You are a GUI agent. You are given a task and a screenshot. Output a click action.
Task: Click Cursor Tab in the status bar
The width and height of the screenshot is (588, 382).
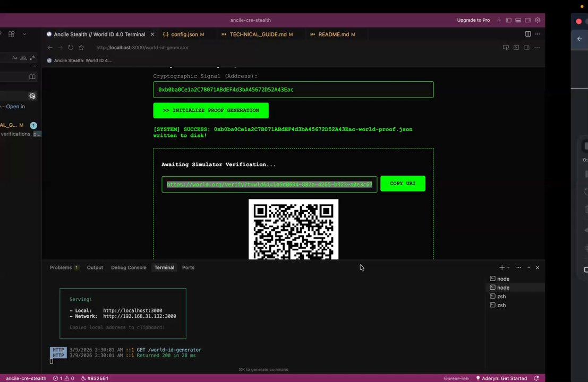tap(456, 378)
